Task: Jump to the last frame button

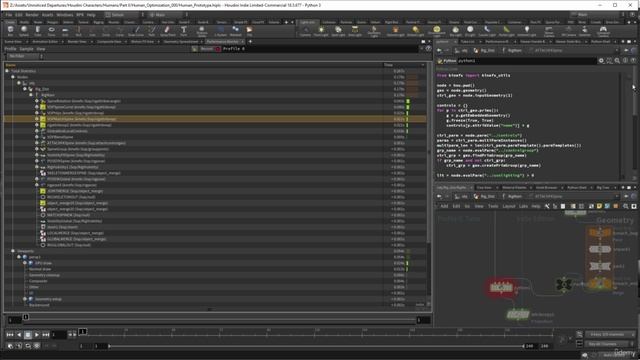Action: [46, 335]
